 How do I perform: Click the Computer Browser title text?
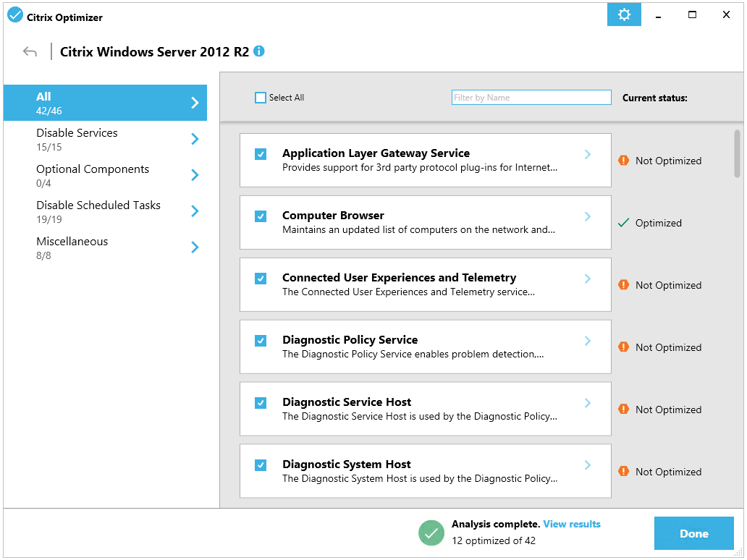point(333,215)
